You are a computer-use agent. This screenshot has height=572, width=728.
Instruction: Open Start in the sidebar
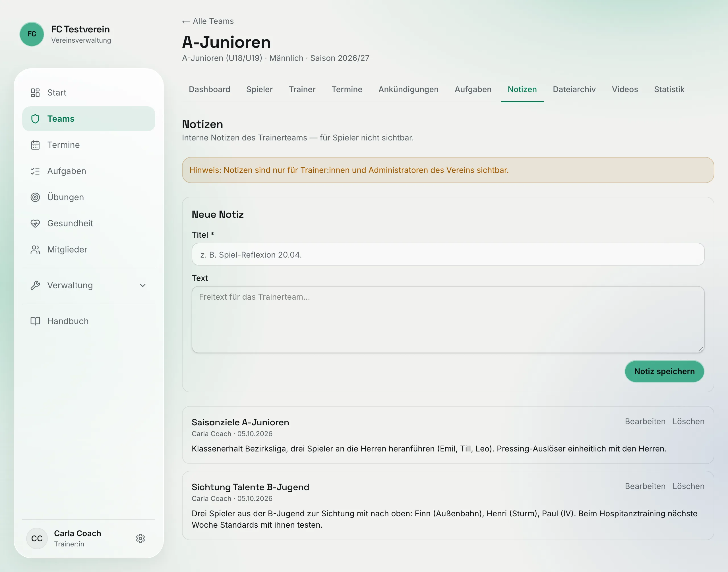coord(88,92)
